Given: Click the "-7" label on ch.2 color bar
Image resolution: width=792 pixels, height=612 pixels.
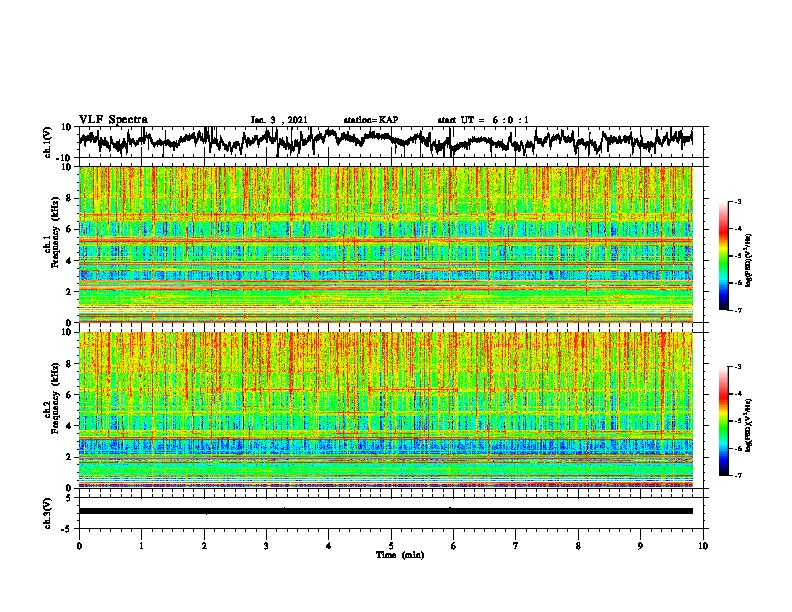Looking at the screenshot, I should click(x=738, y=476).
